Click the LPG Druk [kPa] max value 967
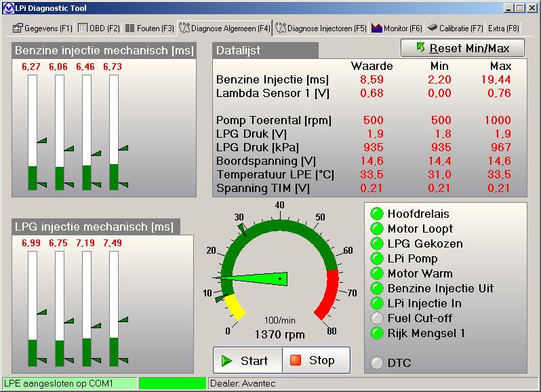This screenshot has height=392, width=541. 501,147
